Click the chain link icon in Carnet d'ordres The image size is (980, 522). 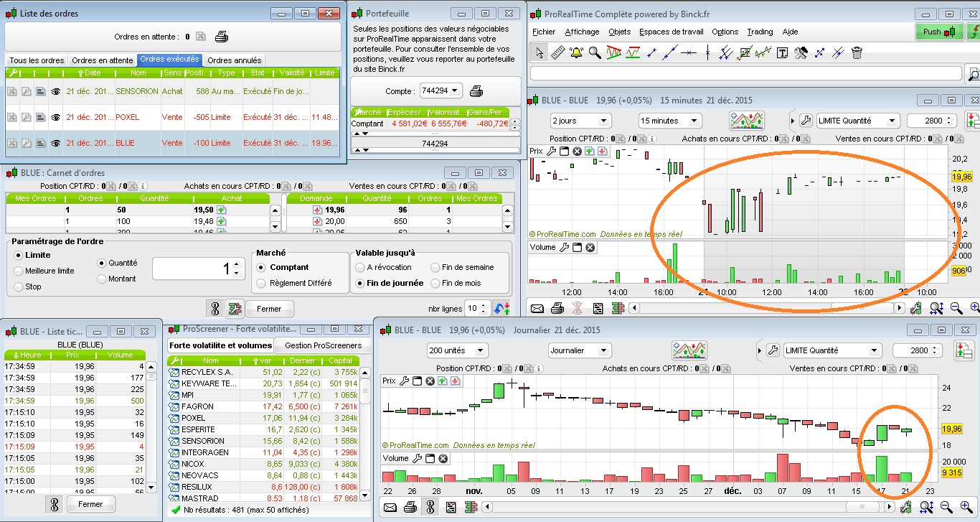214,309
